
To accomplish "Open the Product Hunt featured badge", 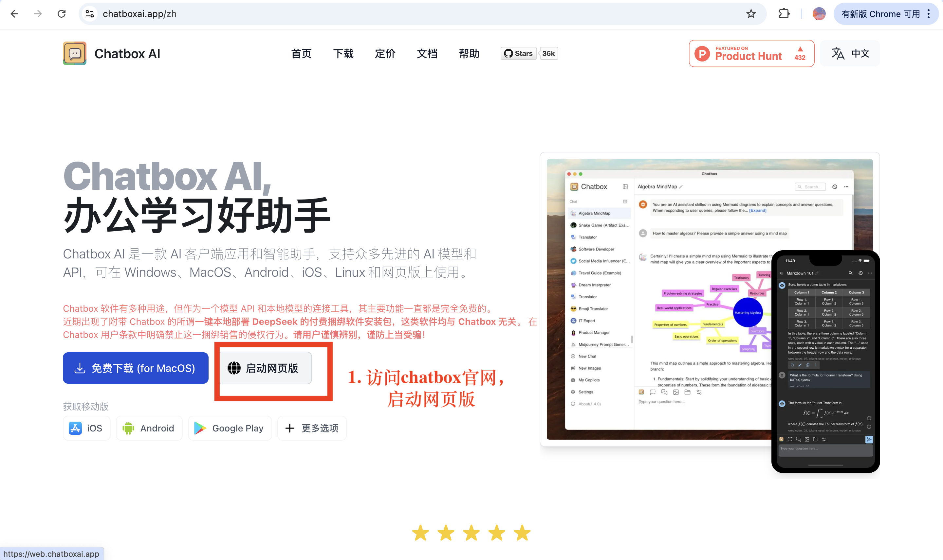I will click(x=751, y=53).
